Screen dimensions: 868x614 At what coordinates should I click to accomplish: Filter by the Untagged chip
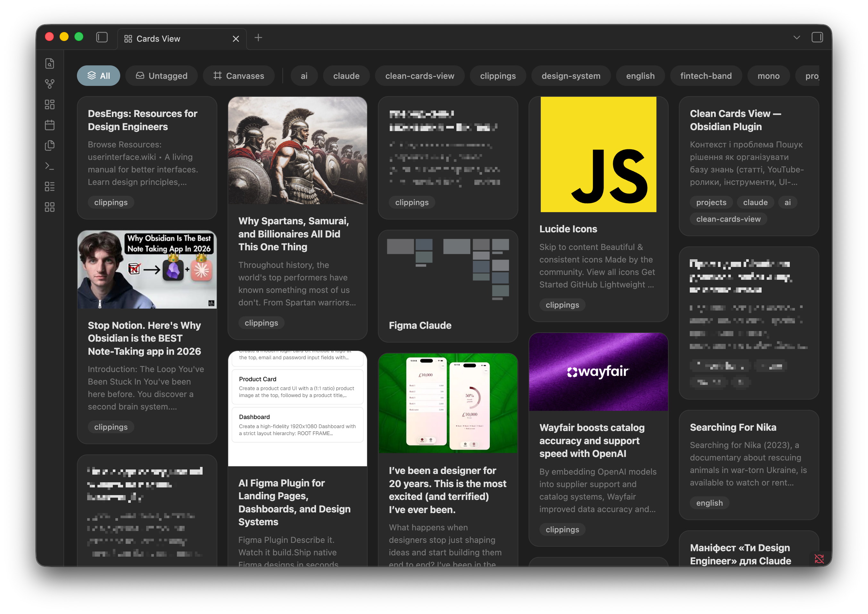click(162, 76)
